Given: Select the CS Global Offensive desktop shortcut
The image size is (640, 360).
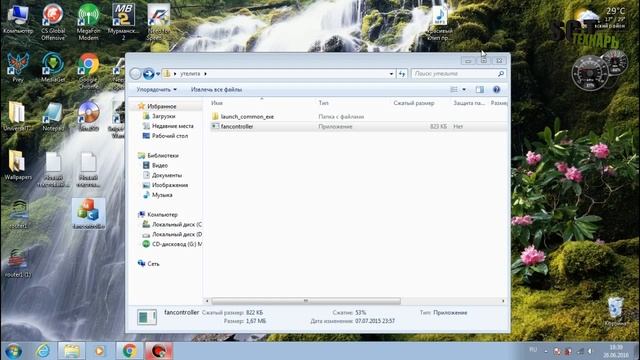Looking at the screenshot, I should click(53, 21).
